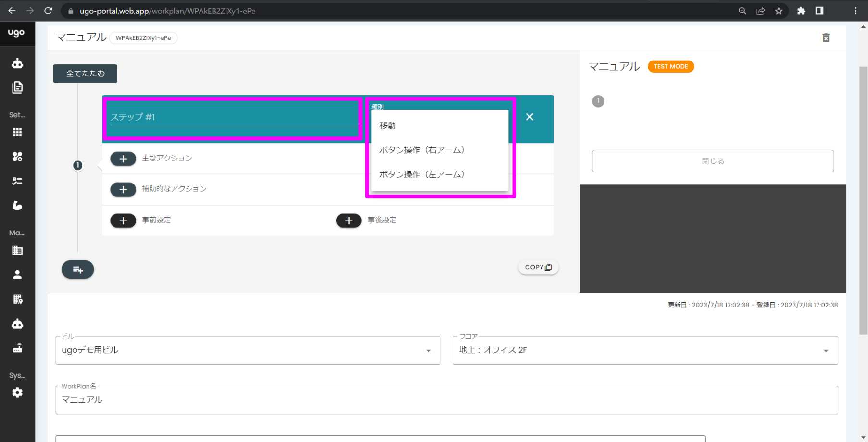Screen dimensions: 868x442
Task: Click the person icon in the sidebar
Action: tap(17, 274)
